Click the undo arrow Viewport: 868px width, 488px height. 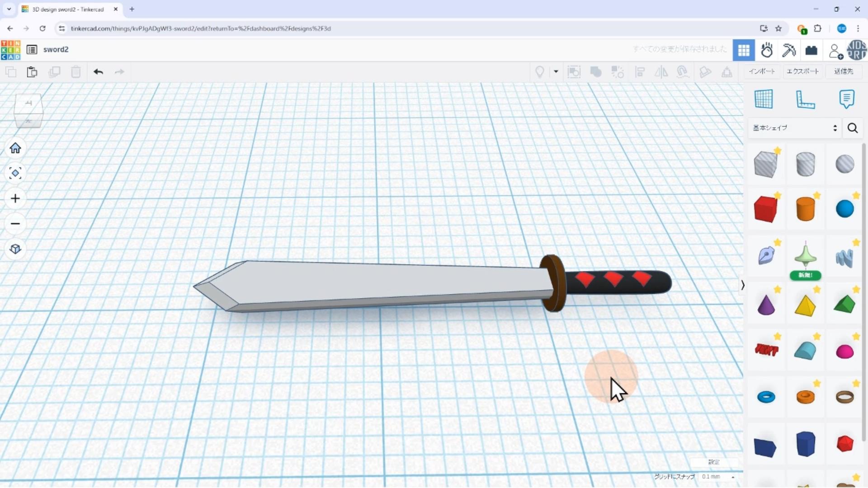coord(98,72)
